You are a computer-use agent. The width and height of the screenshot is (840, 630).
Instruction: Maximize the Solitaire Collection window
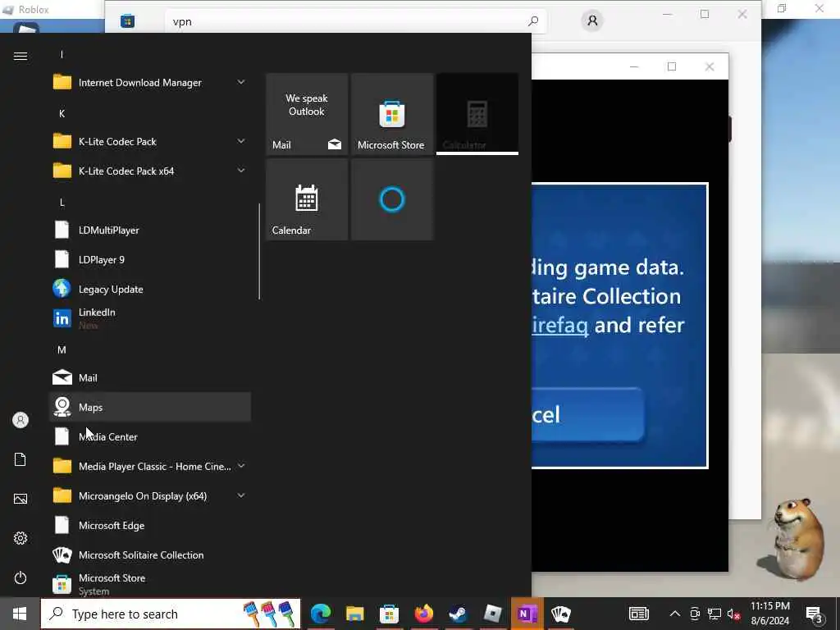click(x=672, y=66)
